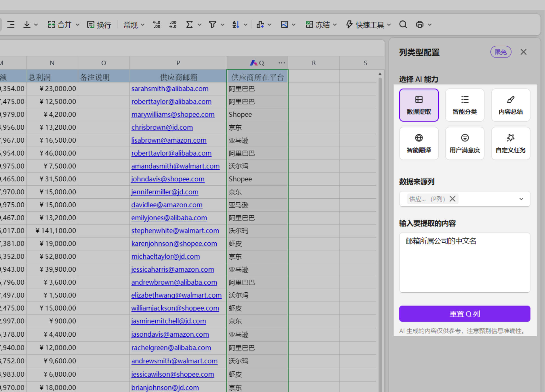
Task: Expand the Sum function dropdown arrow
Action: click(199, 25)
